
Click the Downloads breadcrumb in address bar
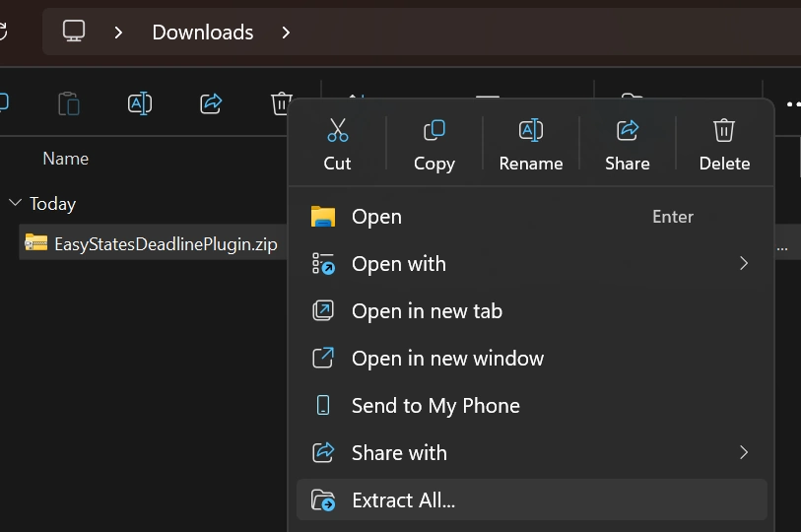202,33
